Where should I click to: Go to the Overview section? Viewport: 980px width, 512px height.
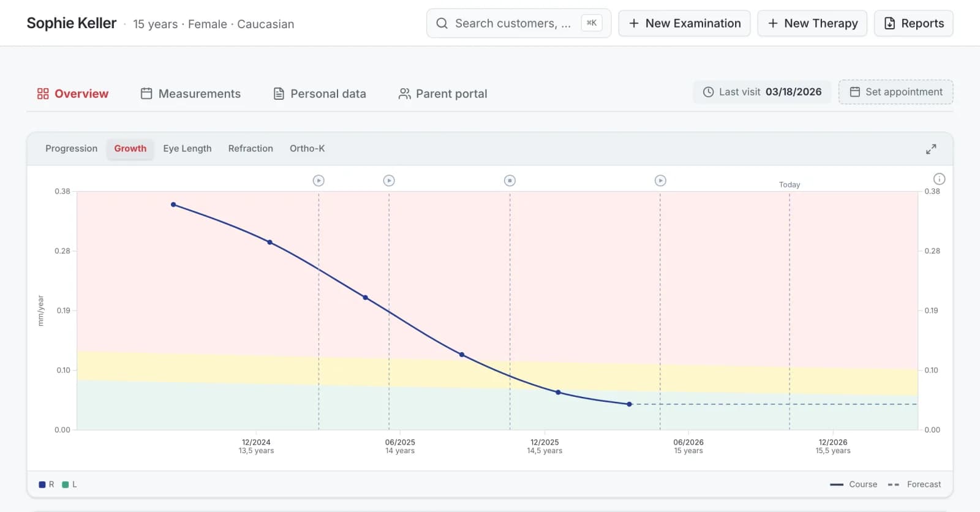[x=73, y=94]
